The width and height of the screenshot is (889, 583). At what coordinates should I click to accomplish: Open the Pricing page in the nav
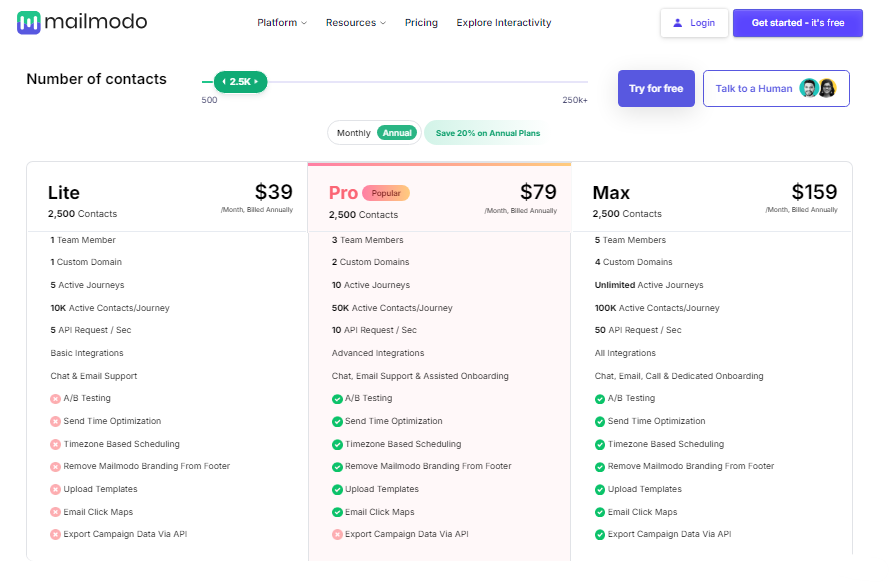[x=421, y=23]
